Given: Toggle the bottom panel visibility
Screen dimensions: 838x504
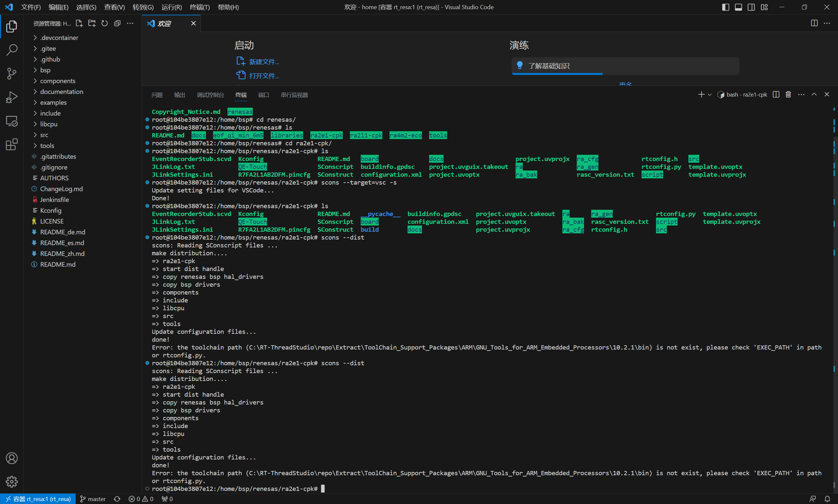Looking at the screenshot, I should pyautogui.click(x=738, y=7).
